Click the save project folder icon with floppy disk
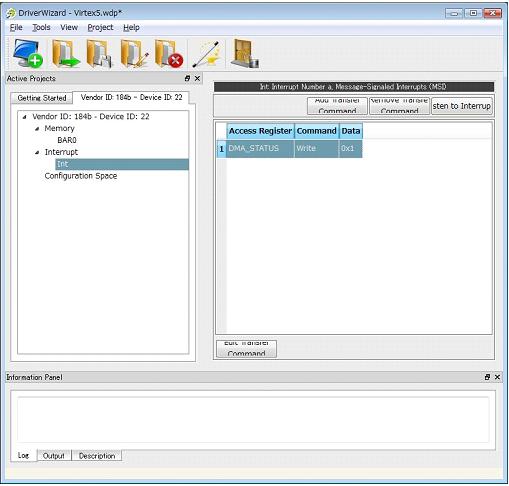Viewport: 509px width, 486px height. point(99,53)
